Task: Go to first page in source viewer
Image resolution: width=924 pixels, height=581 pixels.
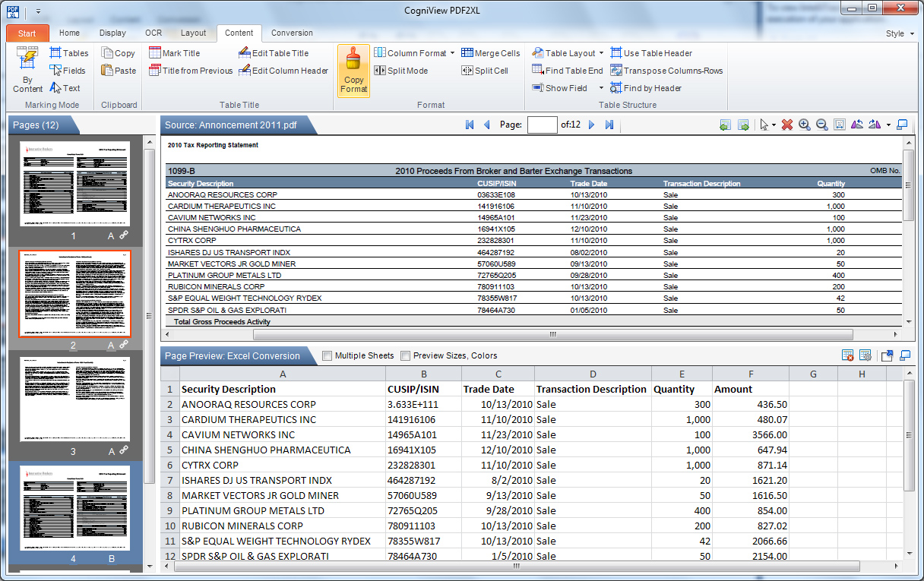Action: 470,125
